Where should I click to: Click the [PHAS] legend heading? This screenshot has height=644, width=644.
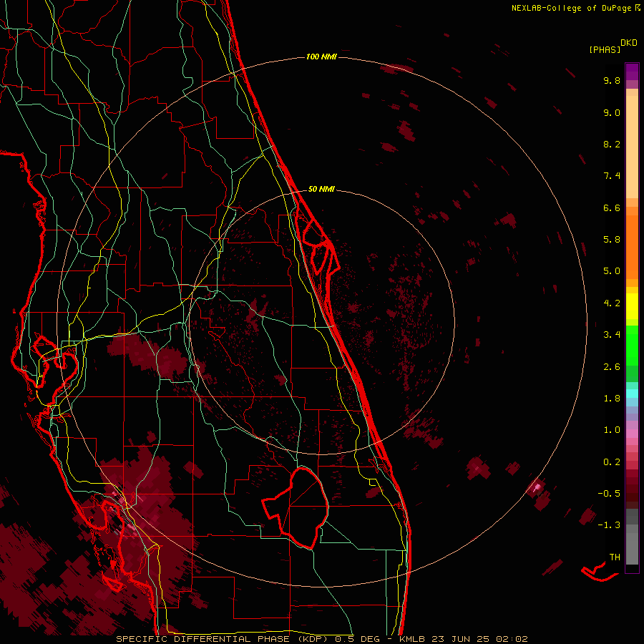click(x=605, y=49)
